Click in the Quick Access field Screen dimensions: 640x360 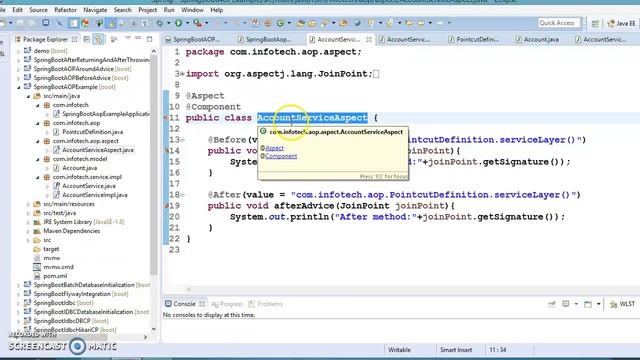tap(558, 23)
